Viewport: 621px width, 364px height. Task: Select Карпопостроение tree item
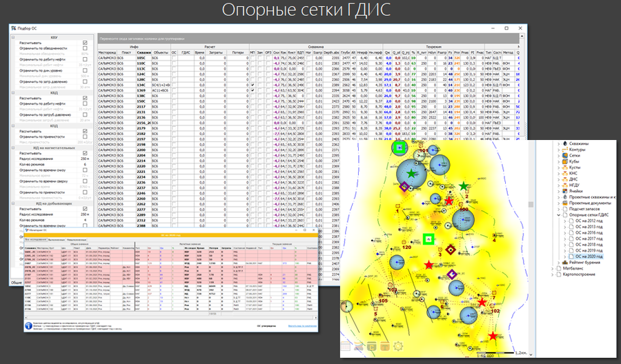(579, 274)
